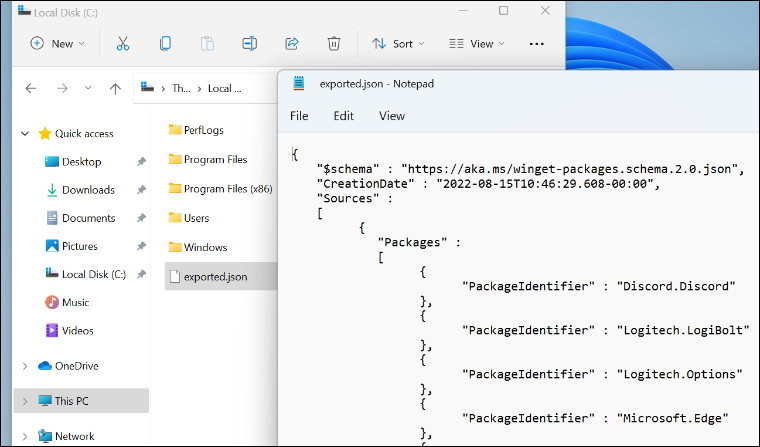Viewport: 760px width, 447px height.
Task: Click the "Microsoft.Edge" text in Notepad
Action: 673,418
